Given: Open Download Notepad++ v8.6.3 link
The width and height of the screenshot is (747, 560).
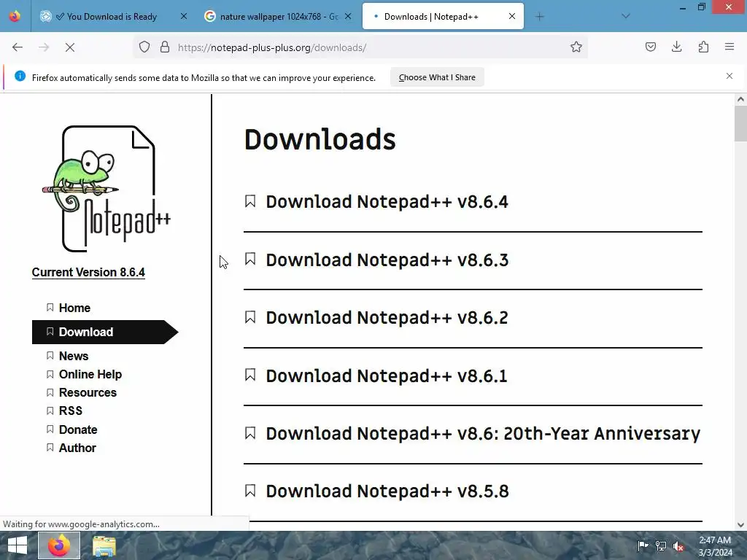Looking at the screenshot, I should [x=387, y=260].
